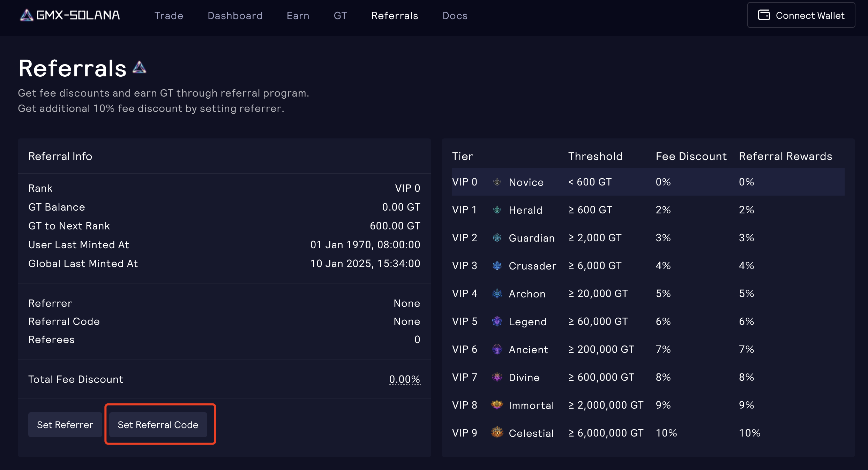Click the Herald tier badge icon
Screen dimensions: 868x470
[x=497, y=210]
